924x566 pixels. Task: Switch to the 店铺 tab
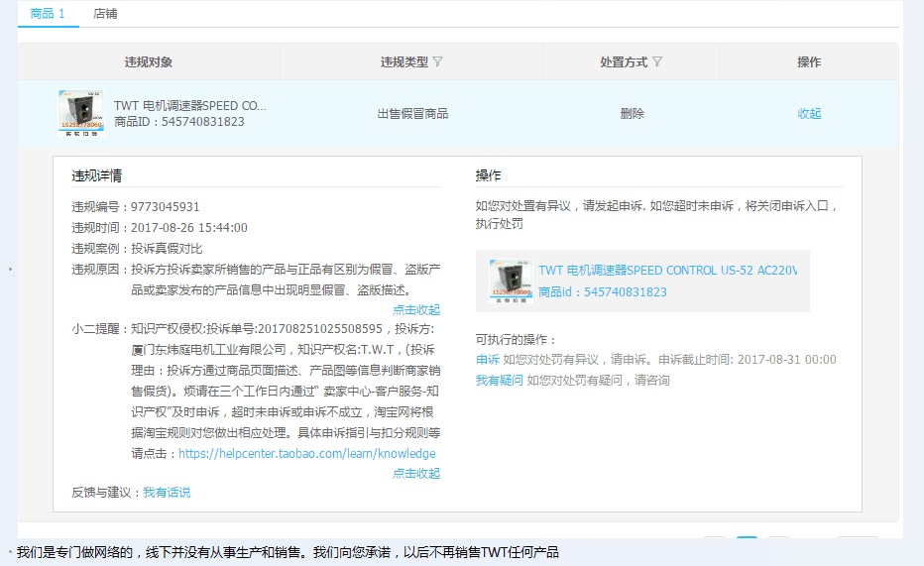point(105,14)
